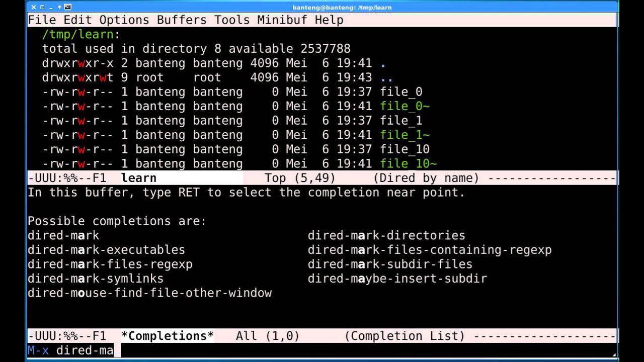Click the backup file file_0~
Image resolution: width=644 pixels, height=362 pixels.
click(405, 106)
